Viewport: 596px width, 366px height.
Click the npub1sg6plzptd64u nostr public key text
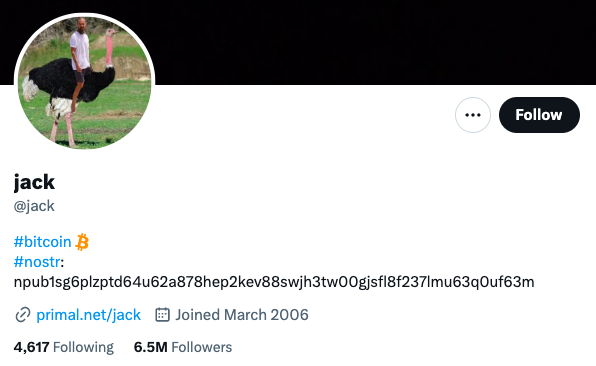point(274,282)
